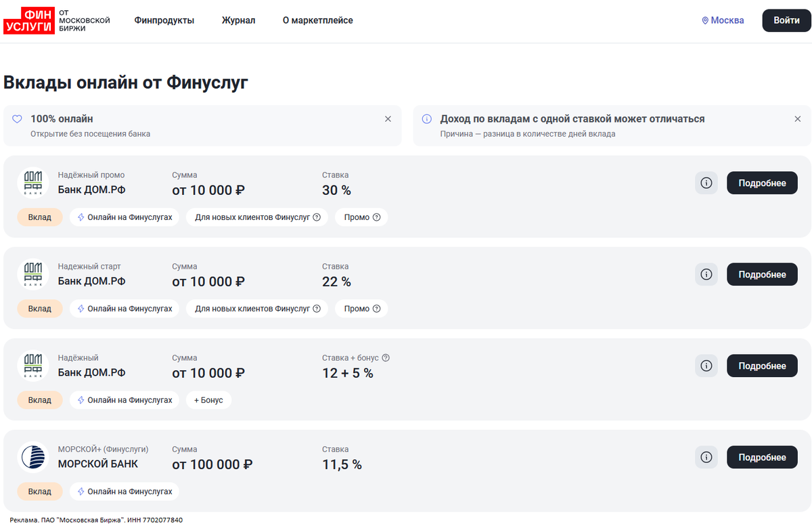The image size is (812, 528).
Task: Click question icon in Для новых клиентов tag, 22 % card
Action: (317, 309)
